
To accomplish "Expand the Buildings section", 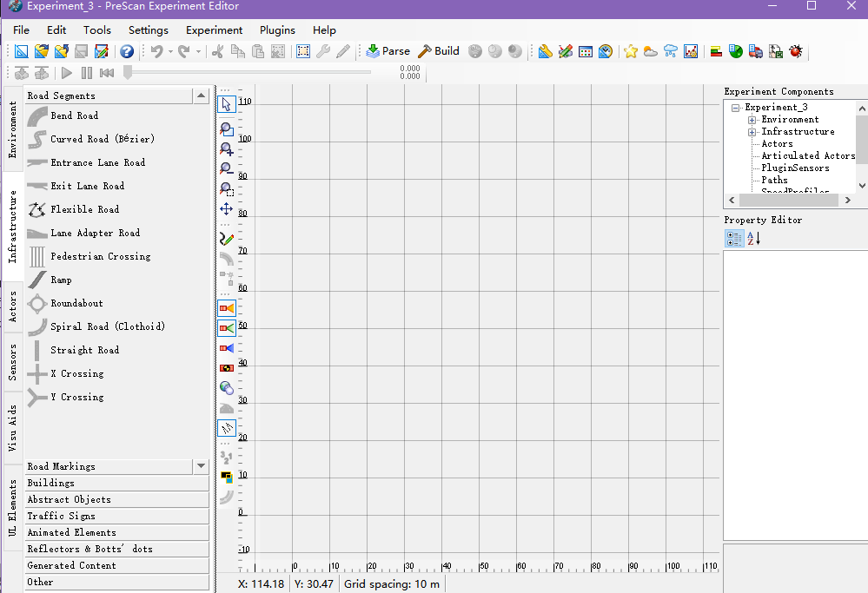I will 116,483.
